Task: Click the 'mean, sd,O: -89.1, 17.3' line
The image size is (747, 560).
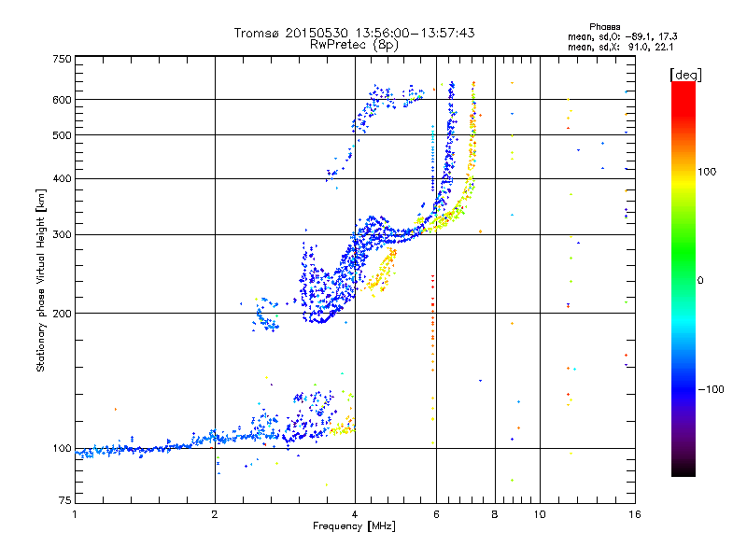Action: (x=622, y=36)
